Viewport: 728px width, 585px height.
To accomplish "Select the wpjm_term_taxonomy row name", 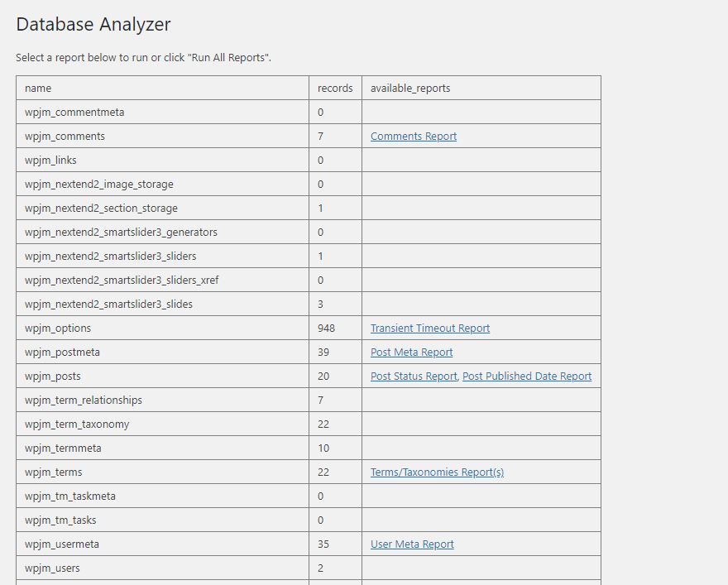I will [x=77, y=424].
